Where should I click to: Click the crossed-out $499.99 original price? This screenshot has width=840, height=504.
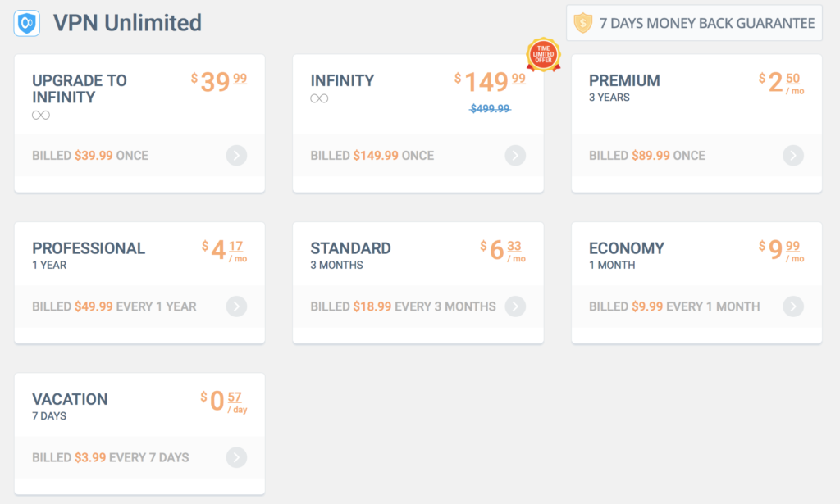(x=490, y=109)
